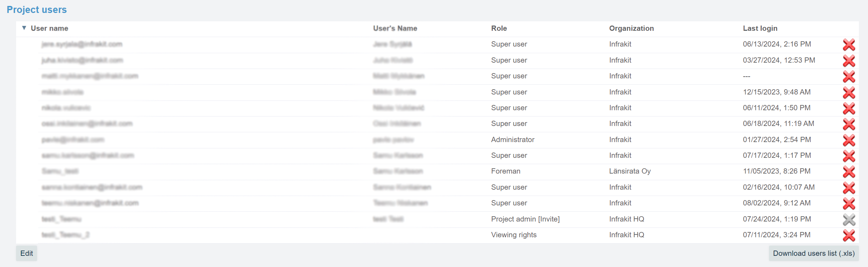The width and height of the screenshot is (868, 267).
Task: Click the Länsirata Oy organization cell
Action: pyautogui.click(x=629, y=171)
